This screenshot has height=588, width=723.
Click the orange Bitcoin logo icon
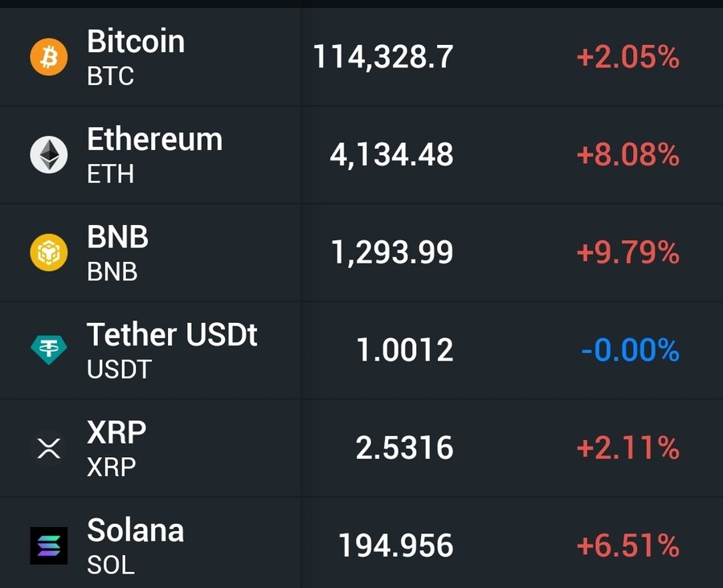coord(49,58)
